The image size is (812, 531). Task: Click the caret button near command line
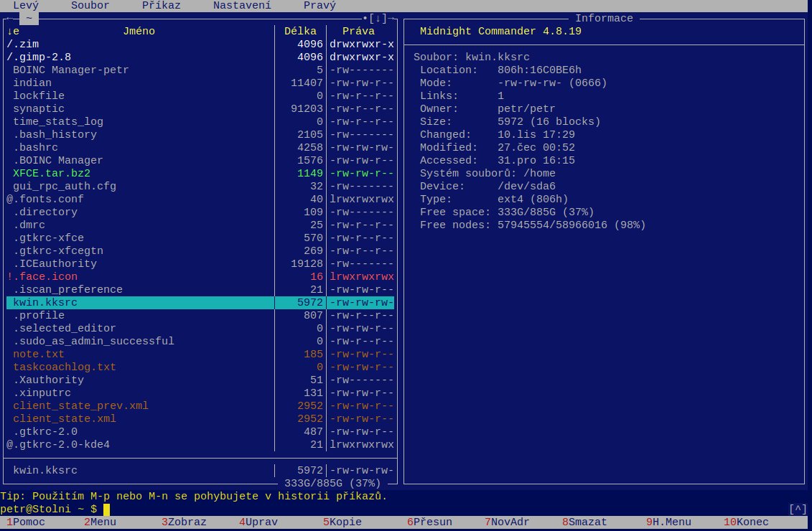click(x=797, y=509)
